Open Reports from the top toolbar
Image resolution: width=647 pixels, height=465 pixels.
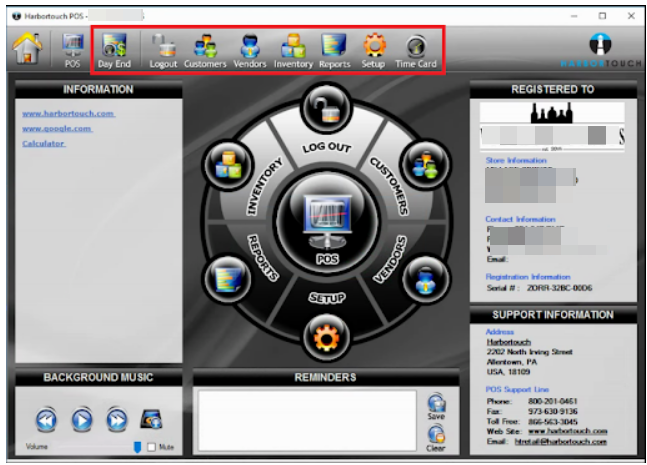334,50
